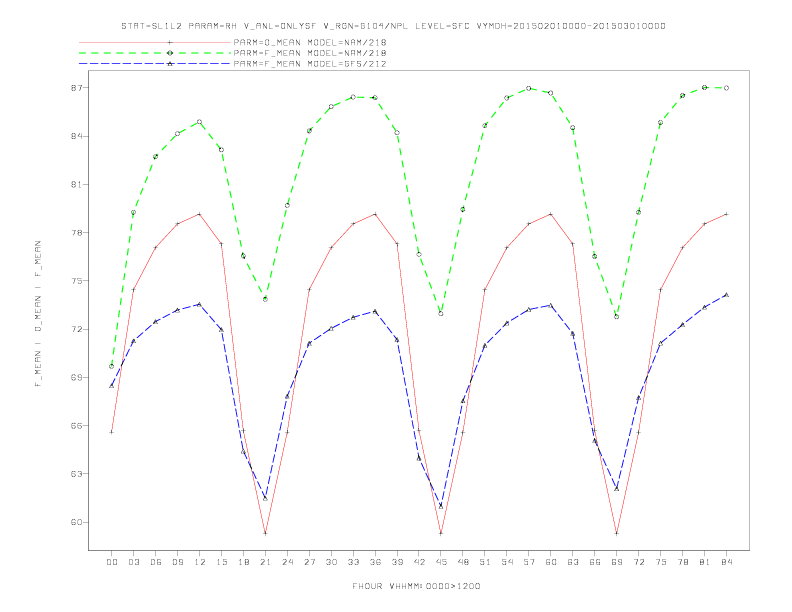Click the plus marker on the red legend line
The image size is (792, 612).
coord(170,42)
